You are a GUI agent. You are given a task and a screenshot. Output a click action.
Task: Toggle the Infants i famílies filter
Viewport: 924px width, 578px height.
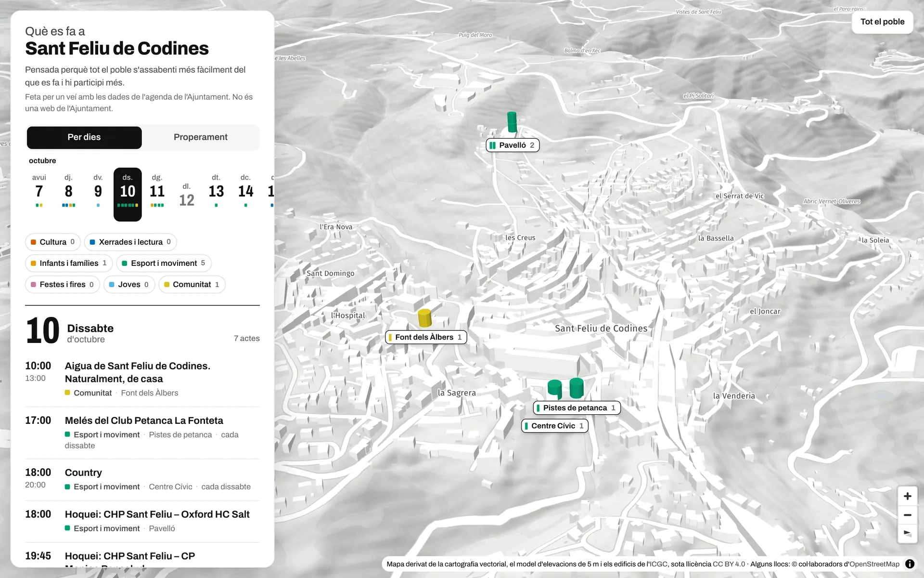click(x=69, y=263)
